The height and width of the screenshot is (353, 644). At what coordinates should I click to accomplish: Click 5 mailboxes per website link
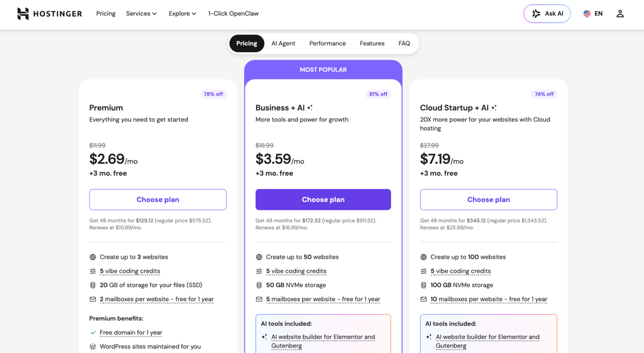[x=323, y=299]
